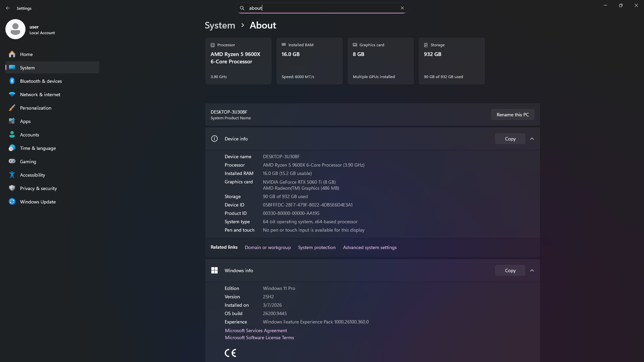Click the user Local Account name
Screen dimensions: 644x362
42,29
